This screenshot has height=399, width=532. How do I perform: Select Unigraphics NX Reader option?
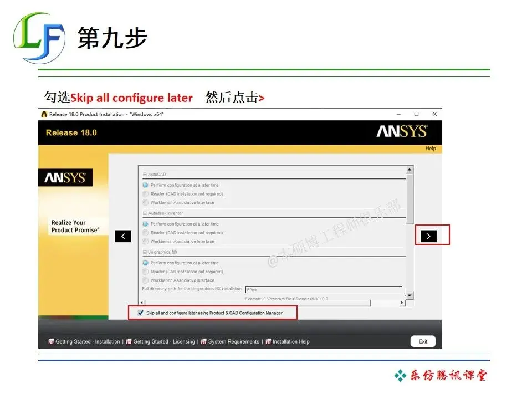[x=145, y=272]
